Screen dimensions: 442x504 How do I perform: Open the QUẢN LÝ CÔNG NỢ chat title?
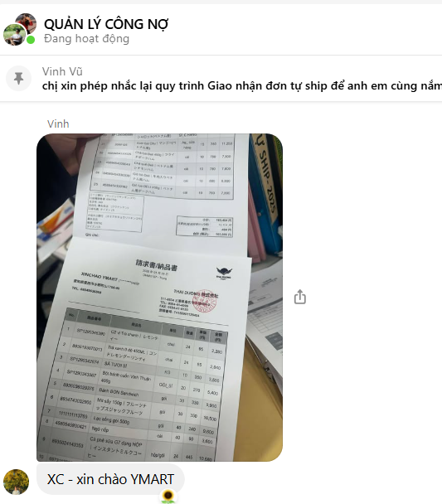[x=106, y=24]
